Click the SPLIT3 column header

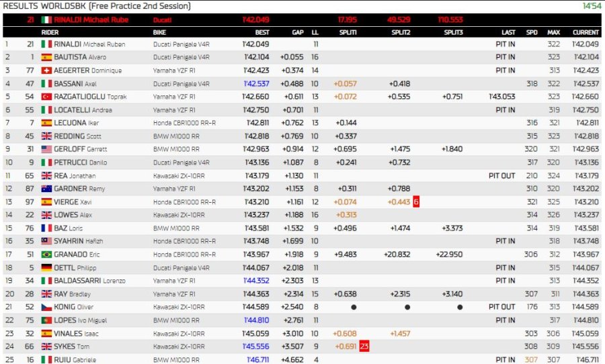point(453,32)
